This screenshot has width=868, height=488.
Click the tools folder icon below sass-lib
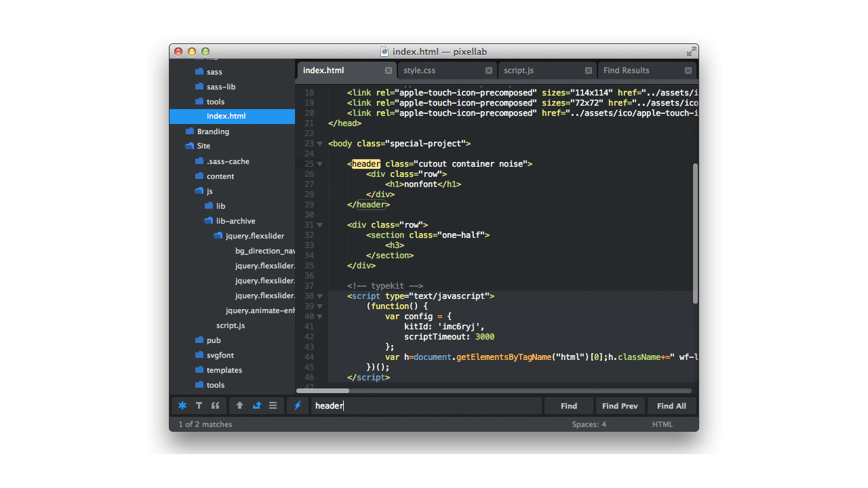[x=199, y=101]
